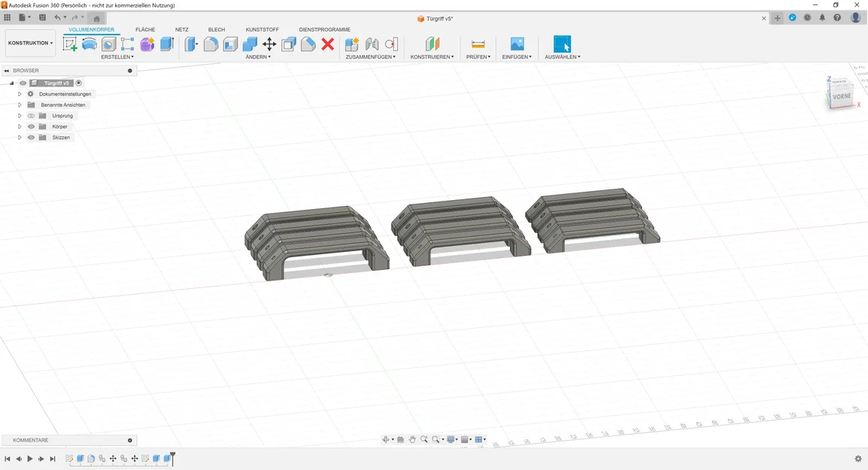Open the Measure tool

click(478, 44)
